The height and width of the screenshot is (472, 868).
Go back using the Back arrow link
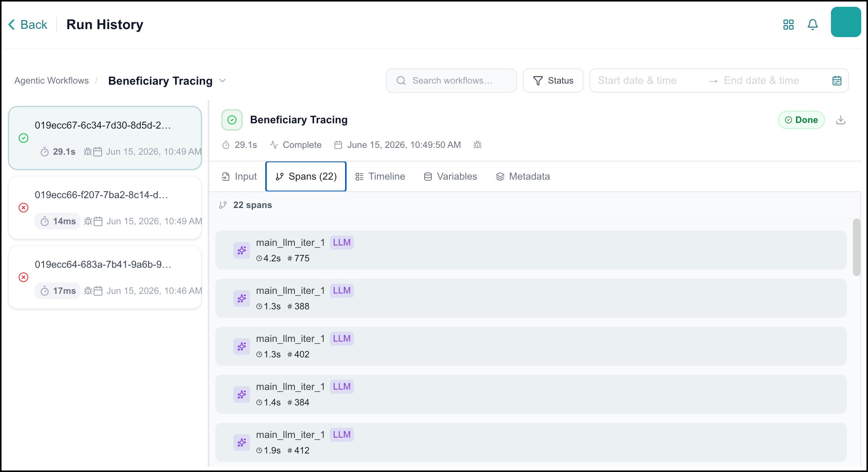28,25
